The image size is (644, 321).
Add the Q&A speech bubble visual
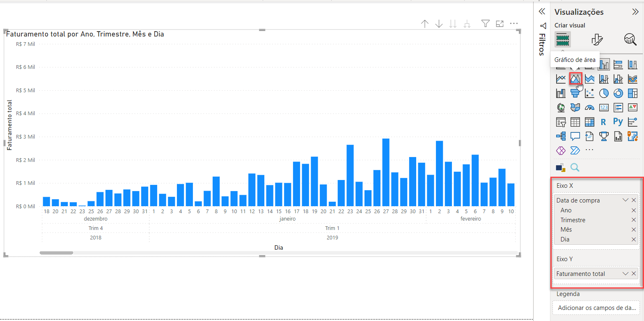(575, 136)
